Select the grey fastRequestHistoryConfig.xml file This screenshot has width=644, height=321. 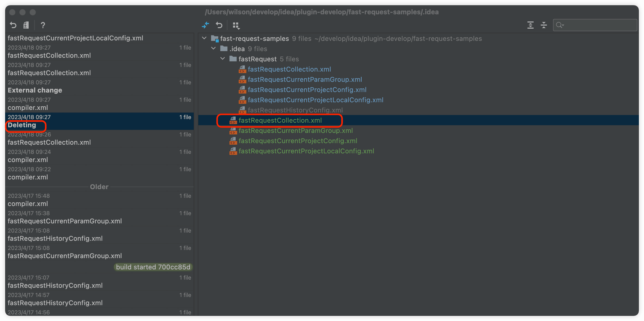[295, 110]
